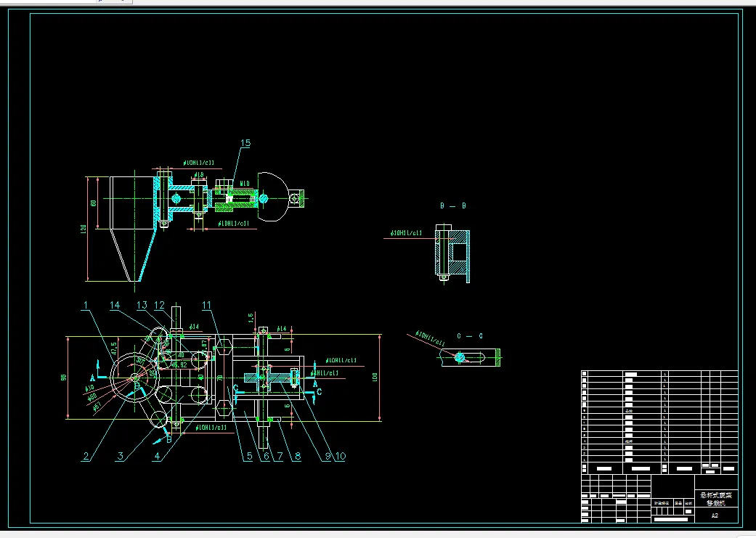
Task: Select the 120 height dimension text
Action: (84, 229)
